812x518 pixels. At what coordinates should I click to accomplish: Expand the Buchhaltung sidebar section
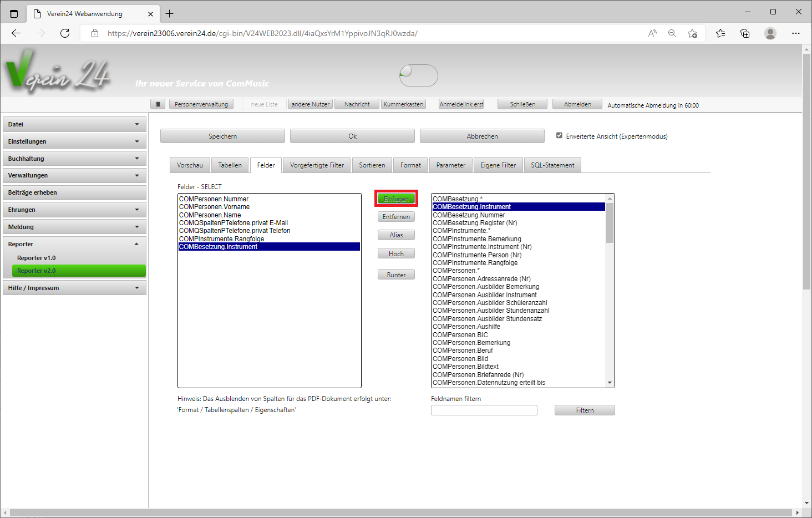pos(74,159)
